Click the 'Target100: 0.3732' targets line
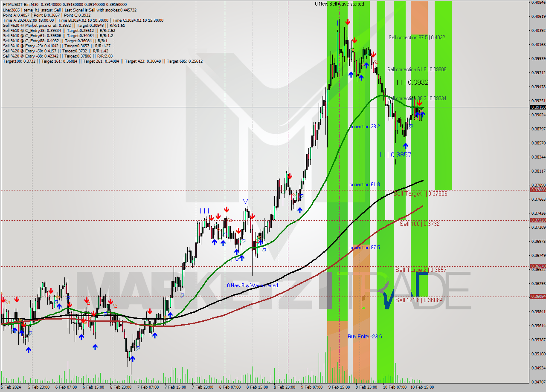Viewport: 546px width, 392px height. click(x=103, y=61)
